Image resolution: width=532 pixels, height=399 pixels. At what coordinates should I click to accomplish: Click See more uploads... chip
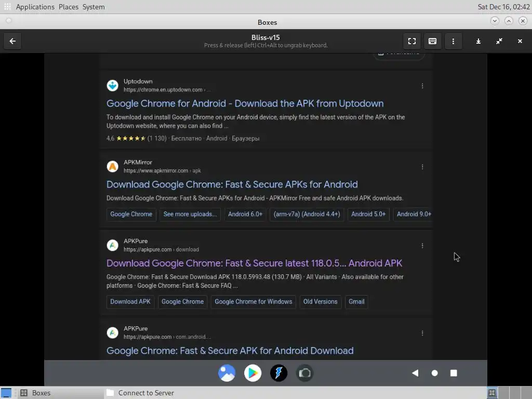coord(190,214)
